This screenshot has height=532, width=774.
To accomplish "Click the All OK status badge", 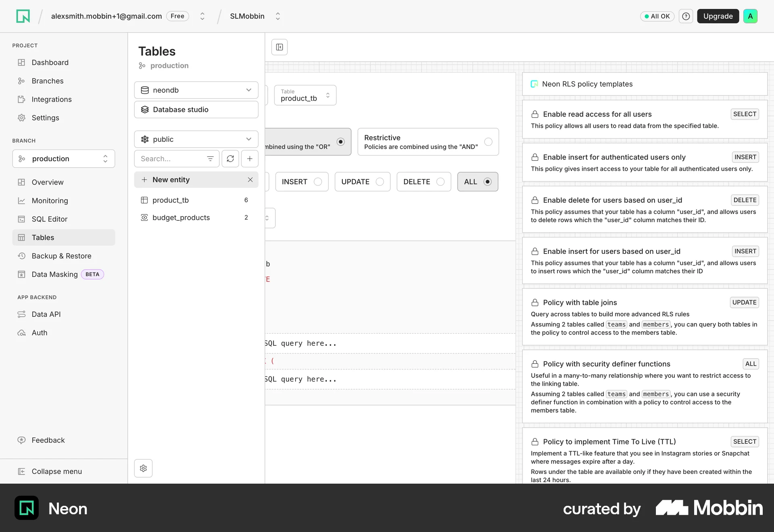I will [x=657, y=16].
